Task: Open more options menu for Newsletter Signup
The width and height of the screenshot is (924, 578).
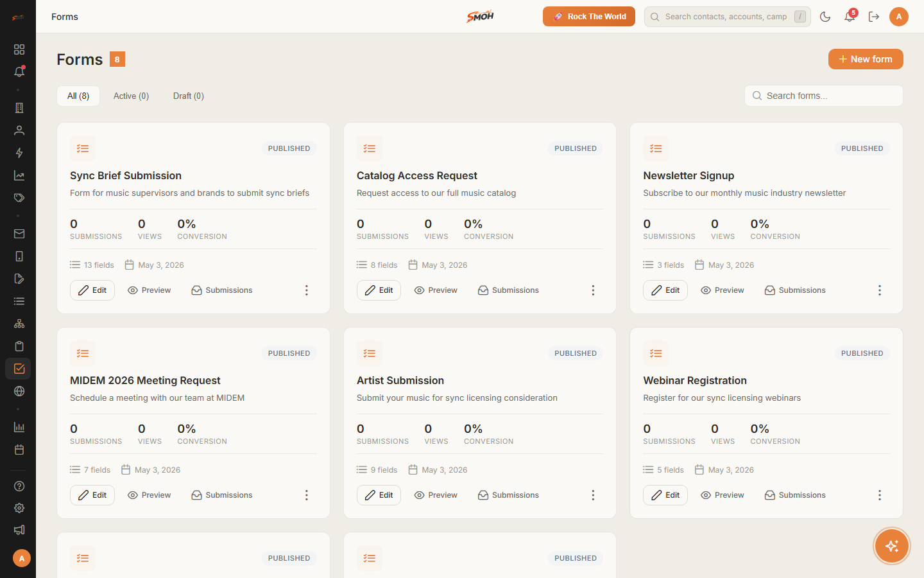Action: [880, 290]
